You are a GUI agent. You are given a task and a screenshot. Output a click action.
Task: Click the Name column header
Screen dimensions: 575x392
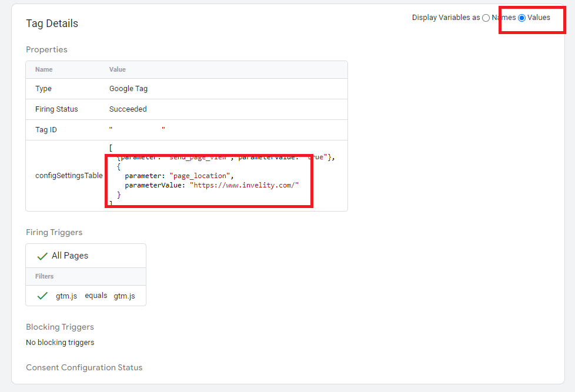(x=44, y=70)
